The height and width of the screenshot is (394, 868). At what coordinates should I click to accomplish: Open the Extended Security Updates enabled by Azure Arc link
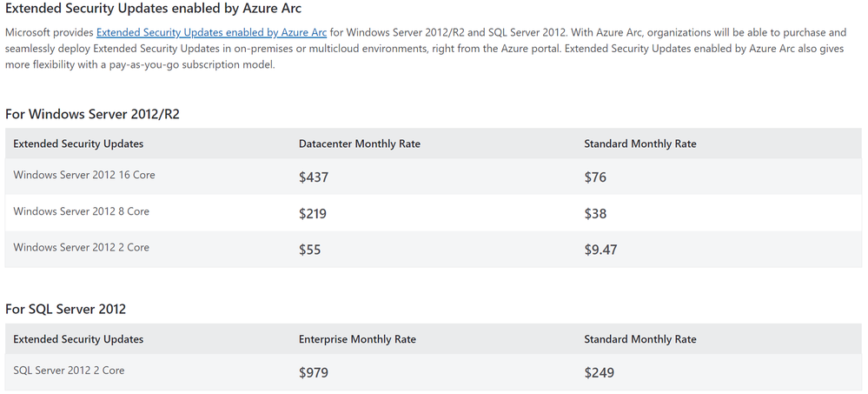pos(211,32)
